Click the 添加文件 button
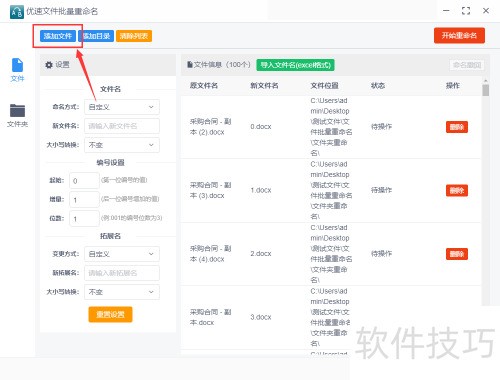Image resolution: width=500 pixels, height=380 pixels. click(58, 36)
